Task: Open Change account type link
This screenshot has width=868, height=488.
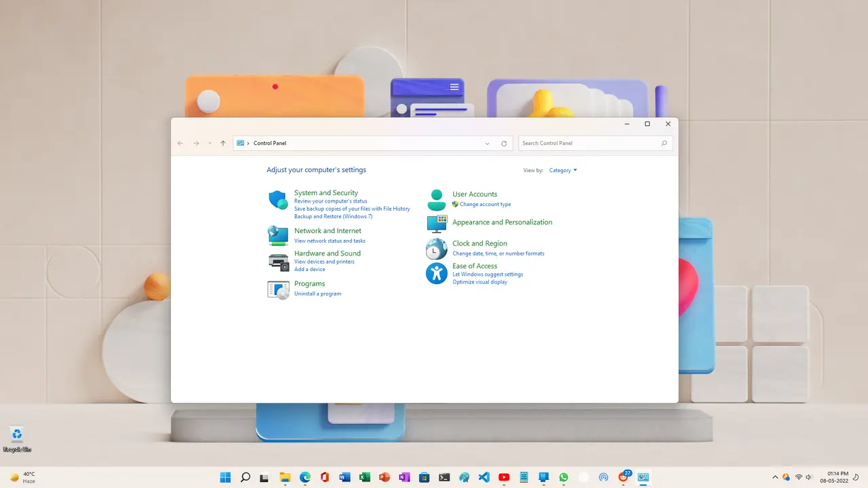Action: point(485,205)
